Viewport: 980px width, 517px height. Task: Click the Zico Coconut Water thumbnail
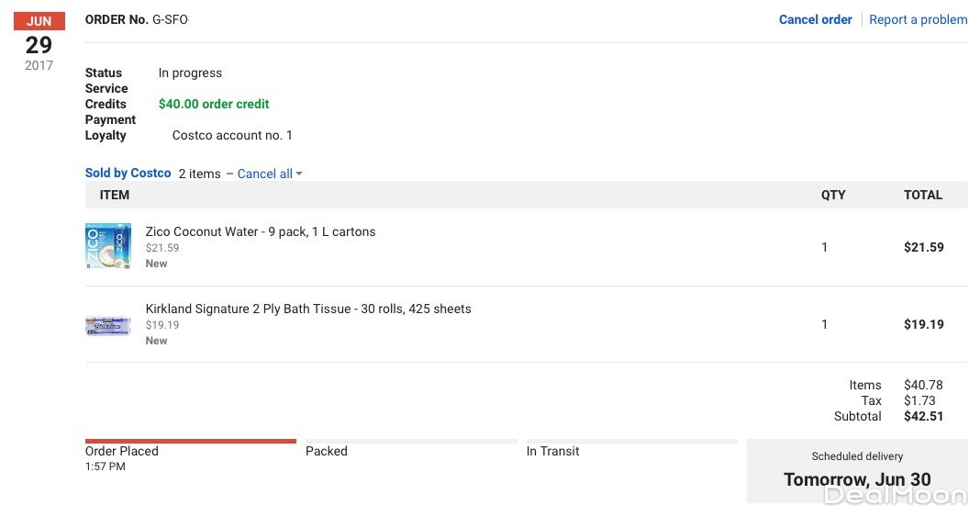tap(107, 246)
